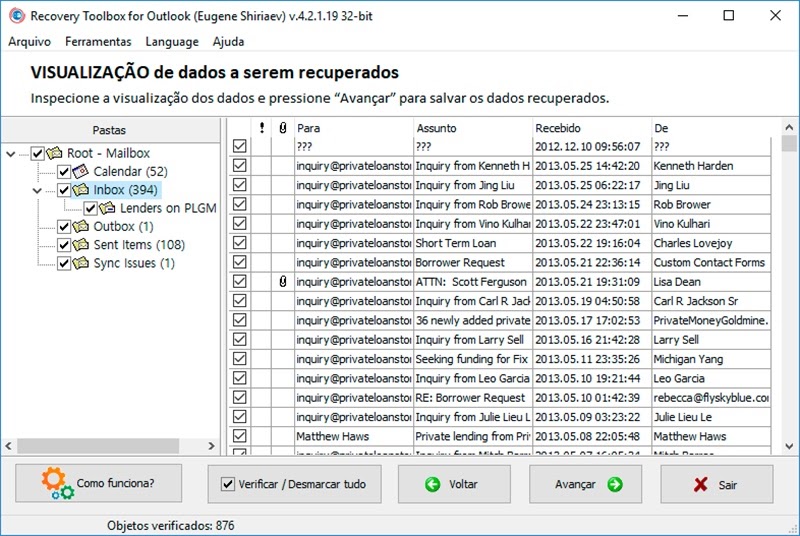The width and height of the screenshot is (800, 536).
Task: Select the Calendar (52) folder
Action: coord(130,171)
